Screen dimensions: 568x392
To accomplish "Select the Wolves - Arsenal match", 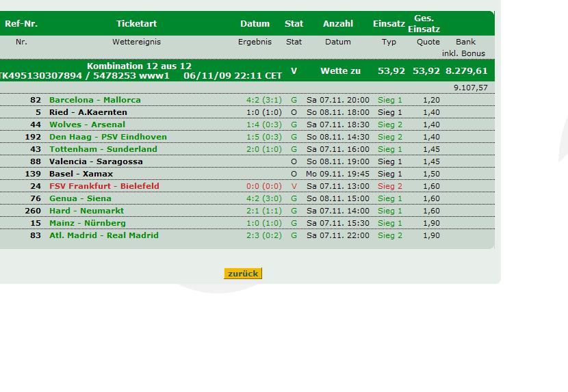I will [87, 125].
